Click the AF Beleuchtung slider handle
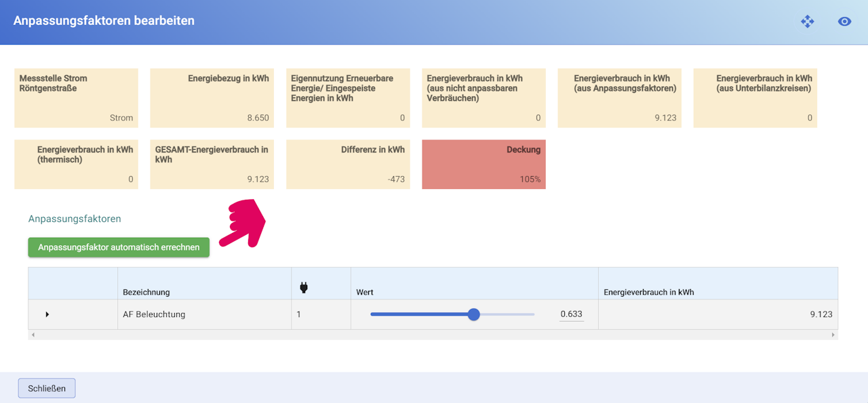The width and height of the screenshot is (868, 403). (474, 314)
